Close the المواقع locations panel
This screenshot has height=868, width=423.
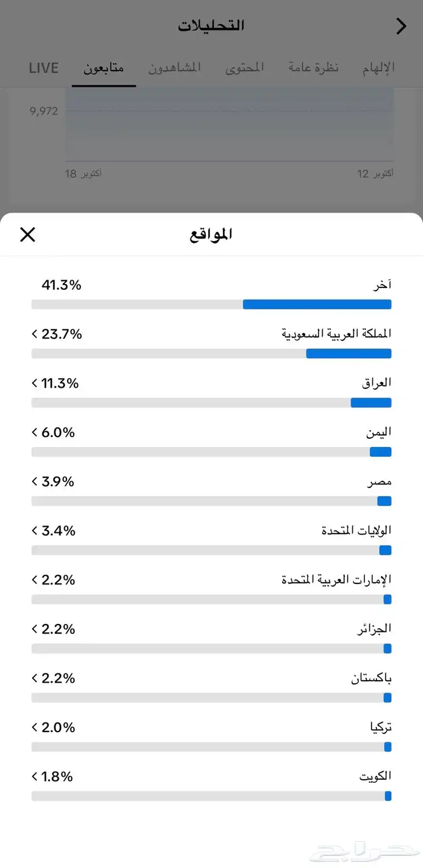[27, 234]
